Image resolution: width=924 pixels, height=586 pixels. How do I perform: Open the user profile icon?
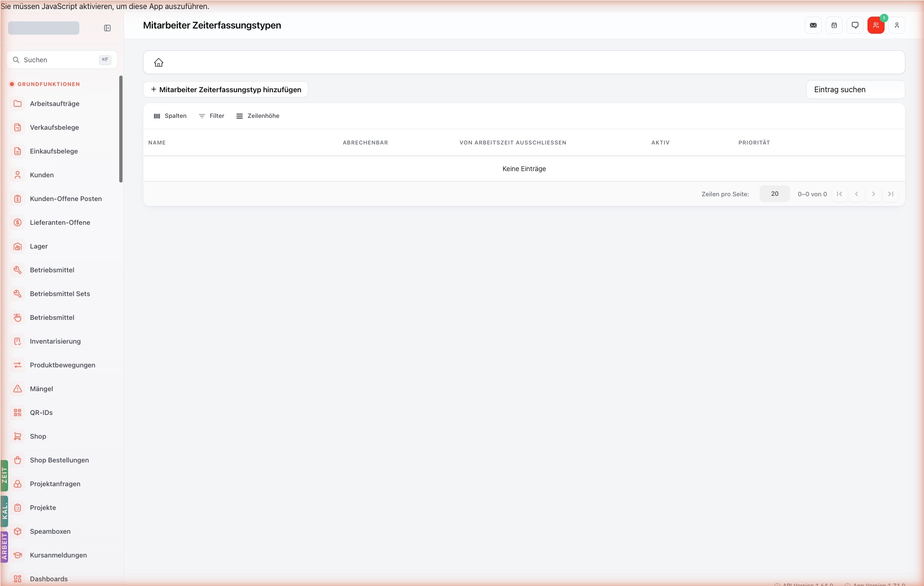coord(897,25)
